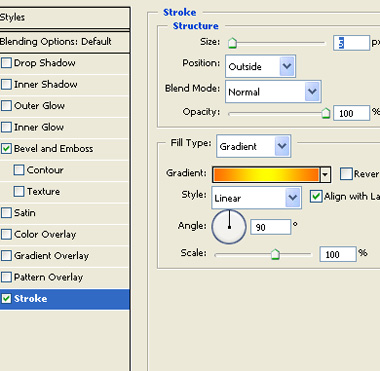
Task: Tick the Inner Glow checkbox
Action: pos(6,127)
